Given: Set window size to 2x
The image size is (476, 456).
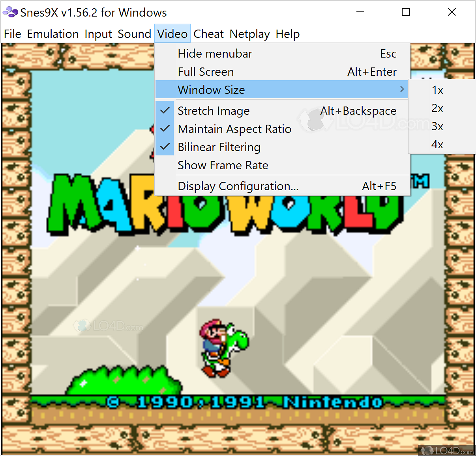Looking at the screenshot, I should point(442,108).
